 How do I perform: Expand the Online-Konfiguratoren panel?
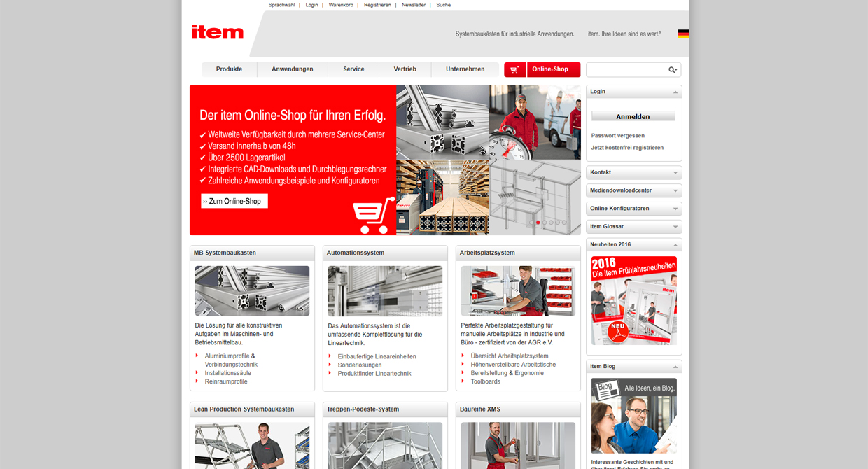[675, 209]
